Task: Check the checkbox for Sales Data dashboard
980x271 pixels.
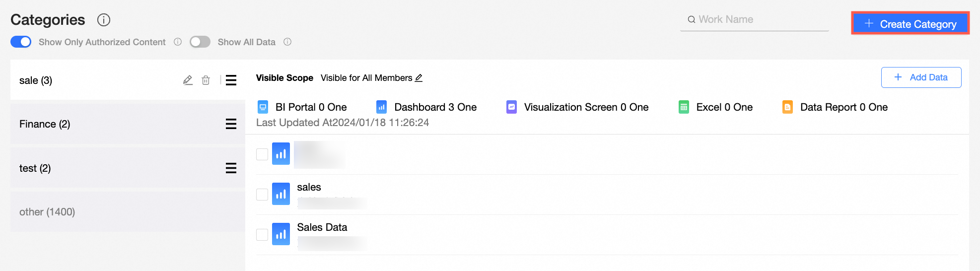Action: [x=262, y=234]
